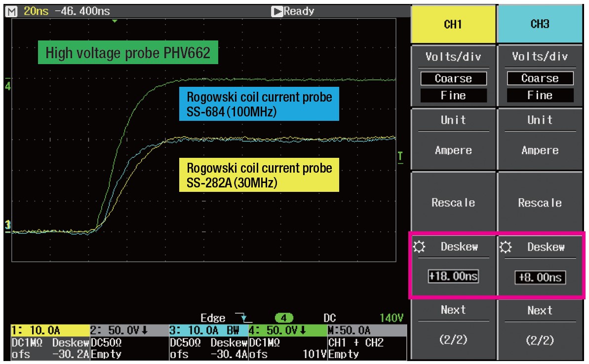Select the yellow CH1 tab

coord(453,24)
